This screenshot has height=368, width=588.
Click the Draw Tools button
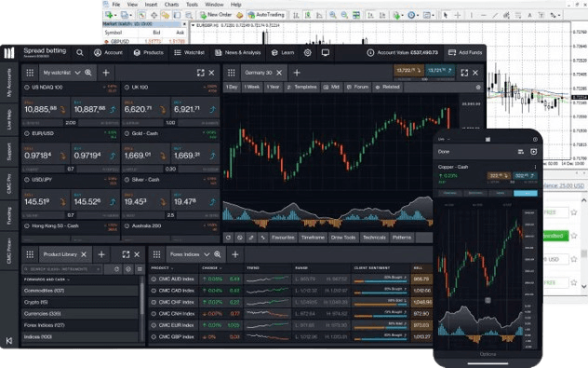[343, 238]
